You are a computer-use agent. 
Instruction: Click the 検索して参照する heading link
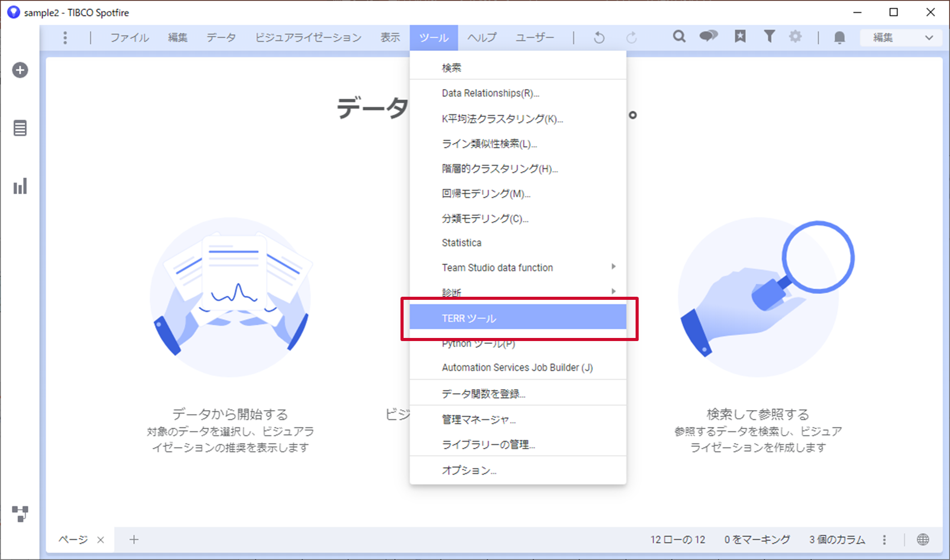click(x=757, y=414)
